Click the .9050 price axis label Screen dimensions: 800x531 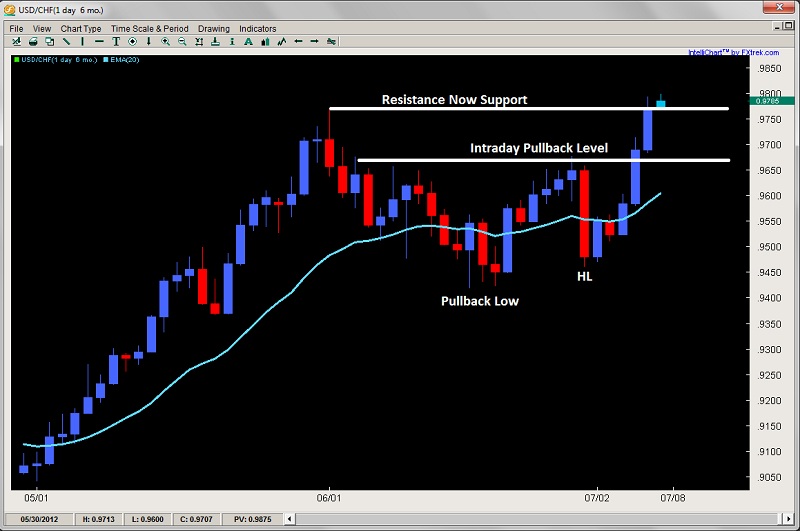769,477
